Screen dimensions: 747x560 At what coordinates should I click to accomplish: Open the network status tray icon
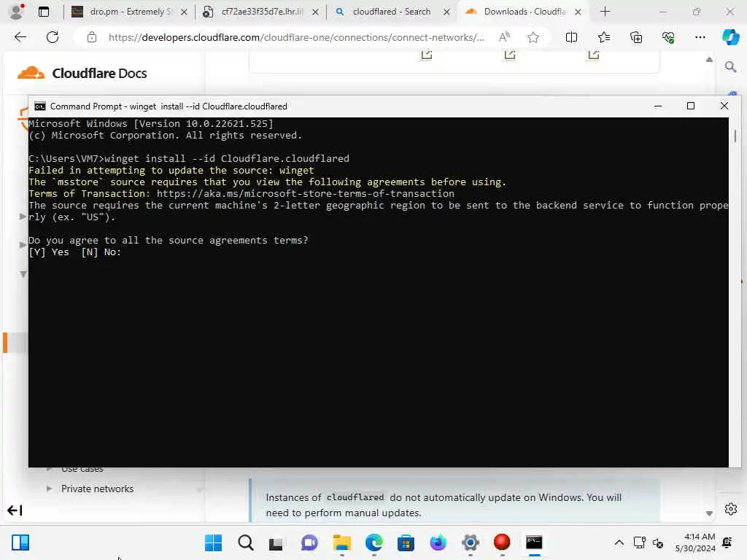coord(639,542)
